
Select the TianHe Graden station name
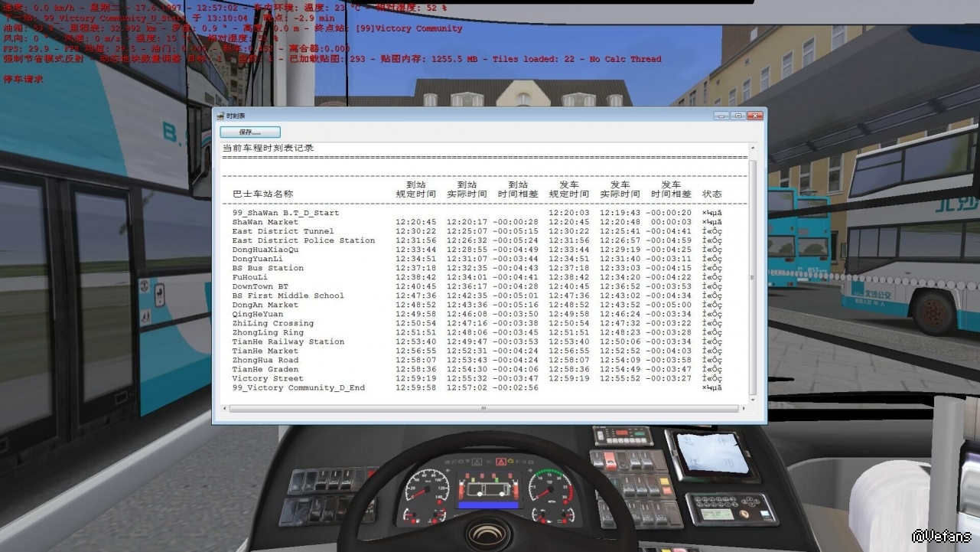point(265,369)
